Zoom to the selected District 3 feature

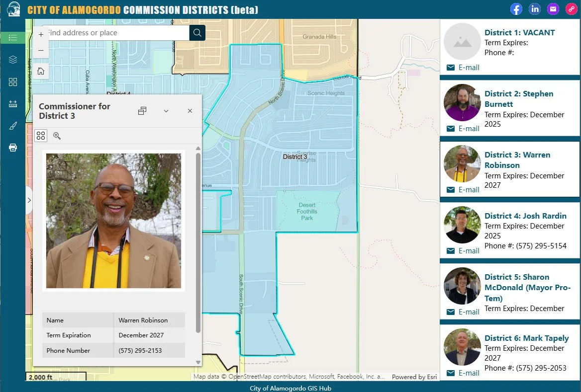(57, 136)
